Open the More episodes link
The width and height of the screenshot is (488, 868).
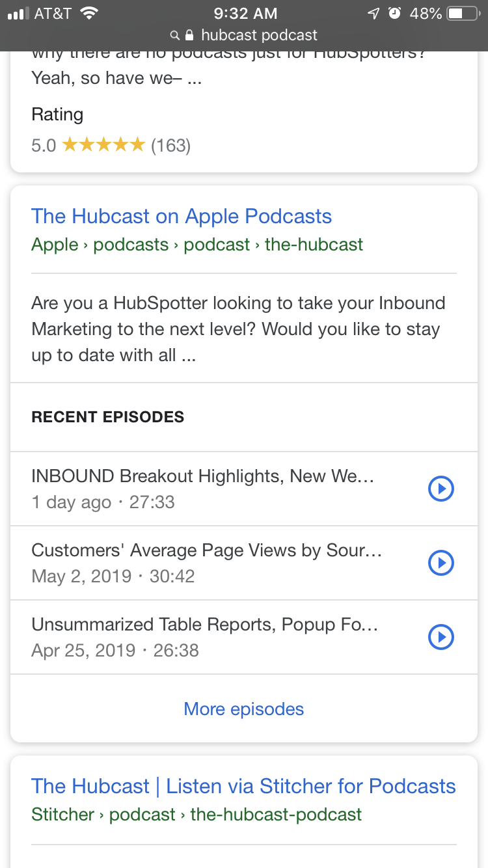(244, 709)
